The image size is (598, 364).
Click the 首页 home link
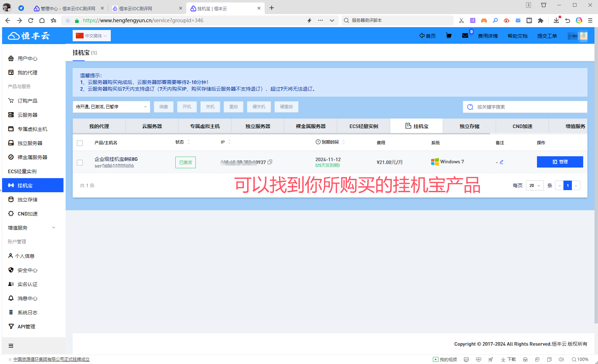[427, 36]
